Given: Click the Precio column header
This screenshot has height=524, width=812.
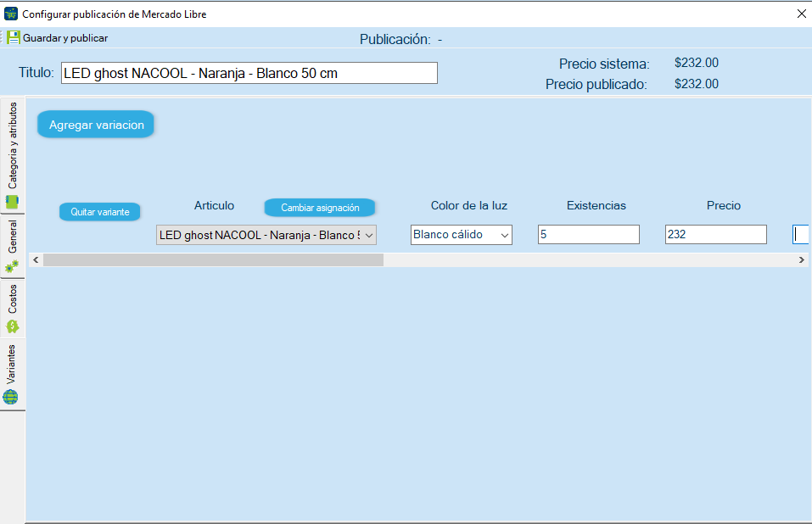Looking at the screenshot, I should point(724,205).
